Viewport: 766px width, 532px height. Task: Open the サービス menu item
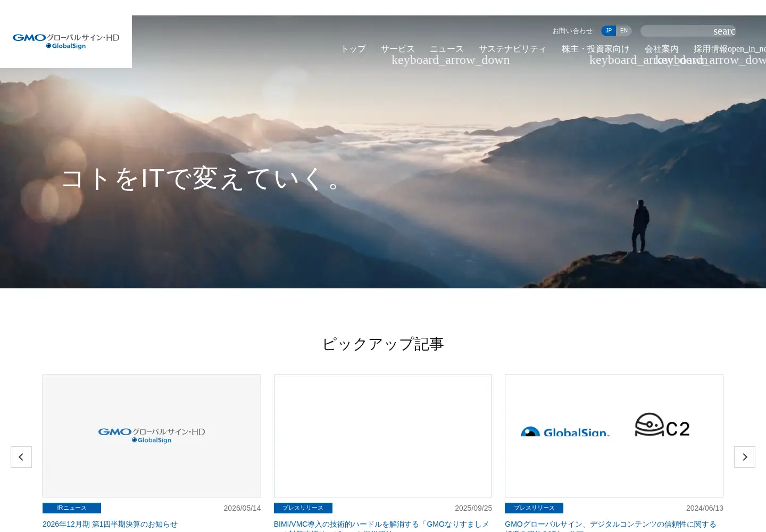(x=397, y=49)
